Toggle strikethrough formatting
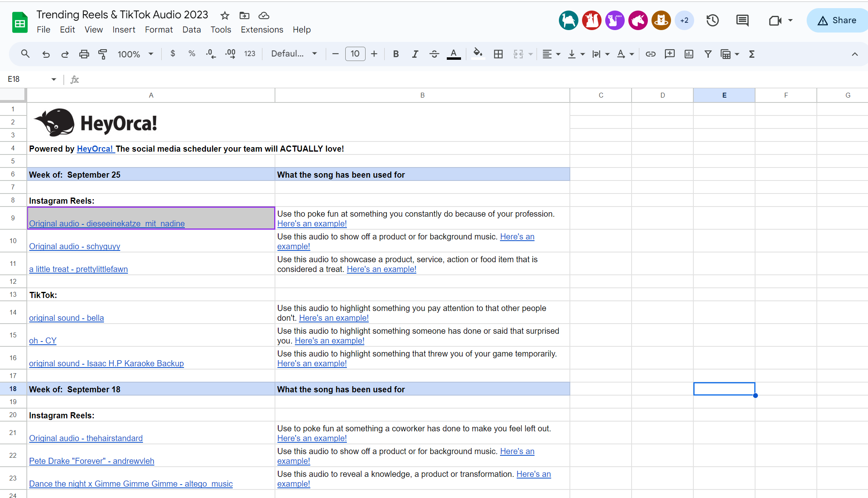The height and width of the screenshot is (498, 868). pyautogui.click(x=434, y=54)
